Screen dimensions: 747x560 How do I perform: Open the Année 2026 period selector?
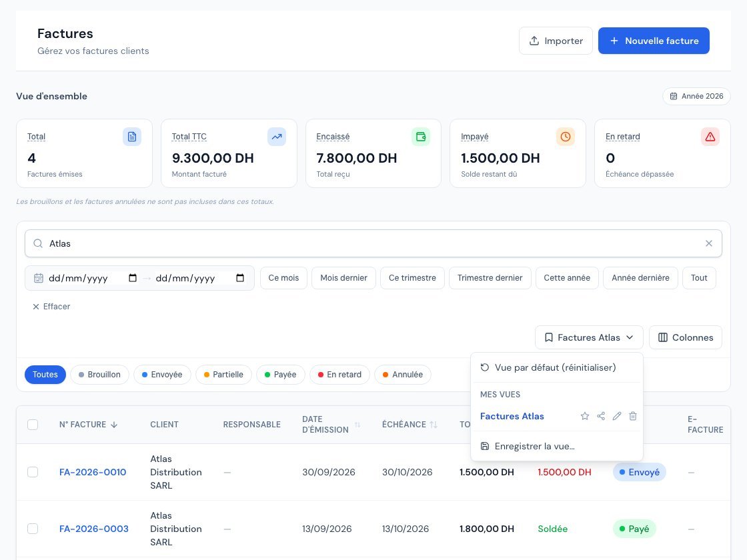(696, 96)
